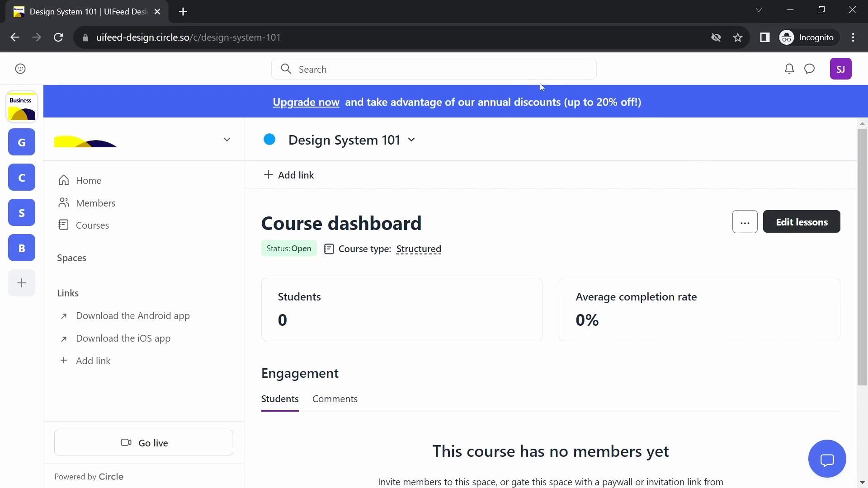Click the community switcher grid icon

pyautogui.click(x=20, y=69)
